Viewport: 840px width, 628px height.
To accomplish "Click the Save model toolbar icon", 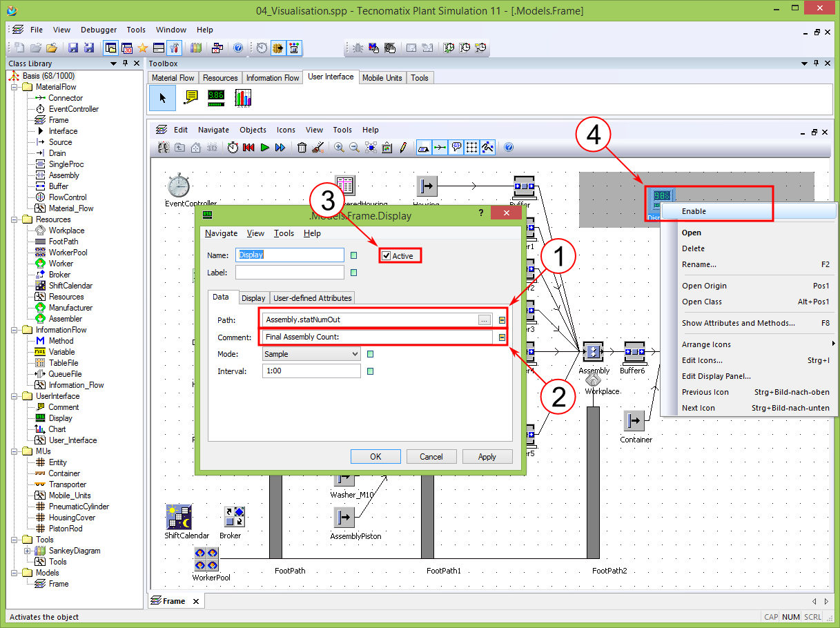I will tap(72, 48).
